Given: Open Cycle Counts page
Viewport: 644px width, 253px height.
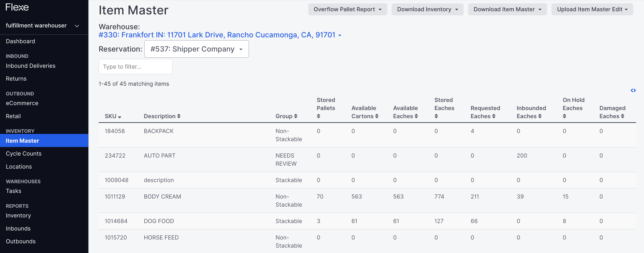Looking at the screenshot, I should coord(24,154).
